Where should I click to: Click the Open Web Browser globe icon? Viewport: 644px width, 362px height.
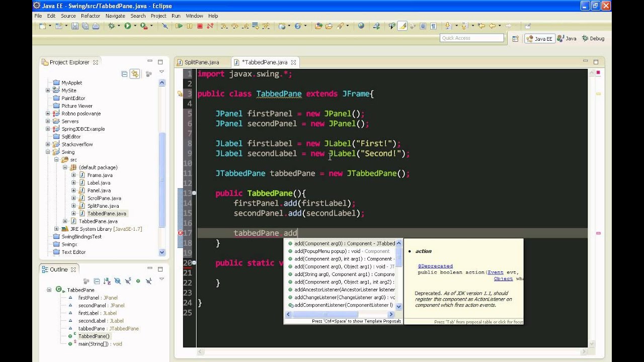pos(361,26)
